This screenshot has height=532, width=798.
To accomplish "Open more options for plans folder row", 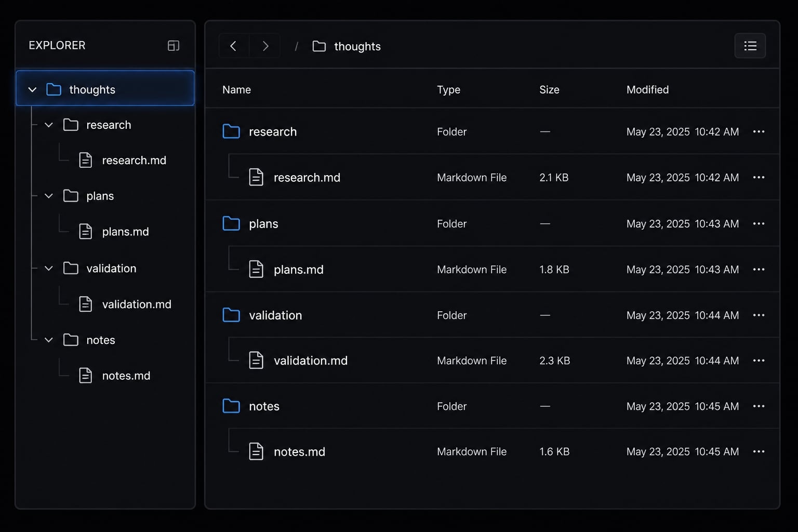I will point(759,223).
